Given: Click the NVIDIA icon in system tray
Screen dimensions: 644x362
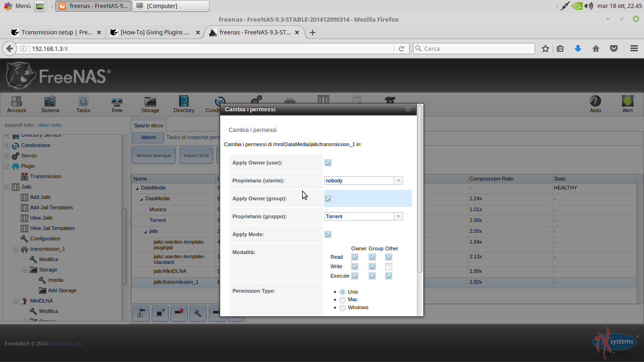Looking at the screenshot, I should [x=577, y=6].
